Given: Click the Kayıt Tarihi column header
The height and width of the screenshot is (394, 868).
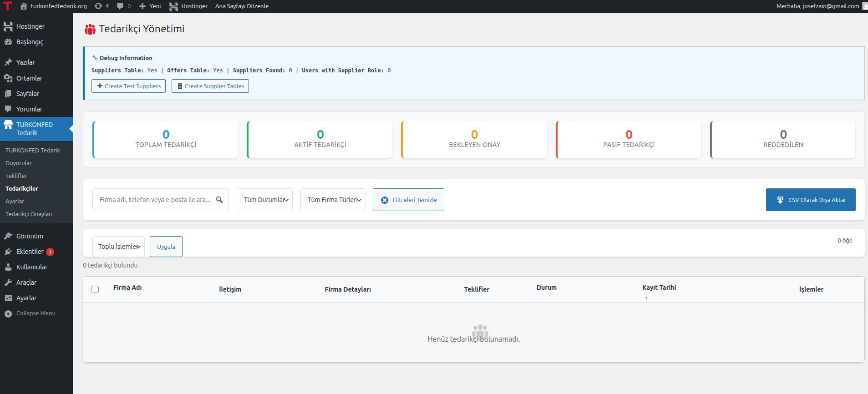Looking at the screenshot, I should pyautogui.click(x=659, y=288).
